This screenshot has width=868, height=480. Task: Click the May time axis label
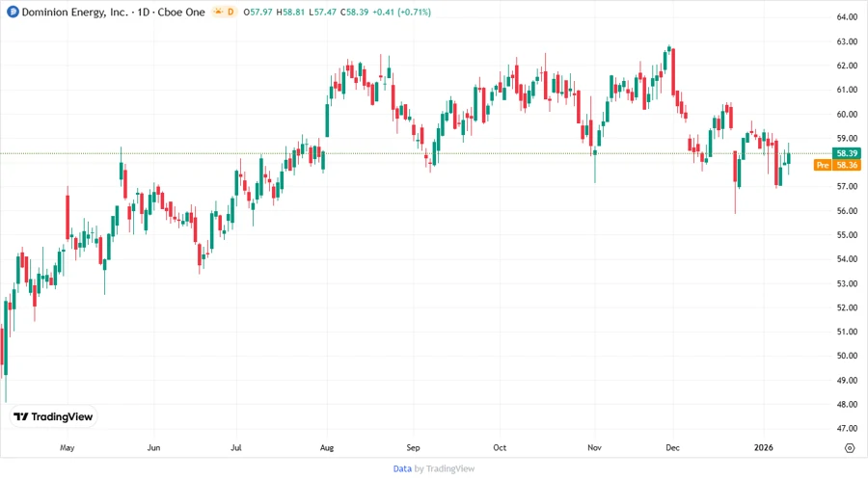click(67, 447)
